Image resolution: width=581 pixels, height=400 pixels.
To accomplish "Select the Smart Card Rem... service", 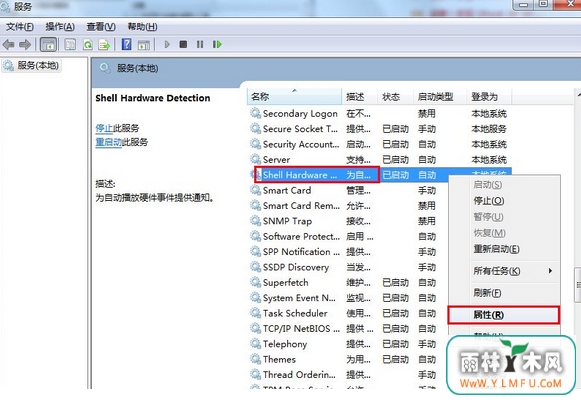I will pos(301,206).
